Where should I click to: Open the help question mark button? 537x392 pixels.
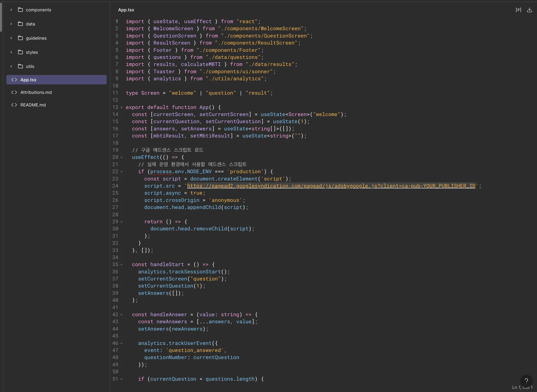(526, 381)
